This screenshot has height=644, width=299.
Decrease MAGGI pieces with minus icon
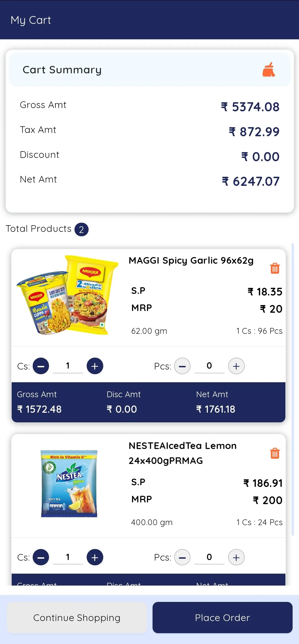(x=182, y=366)
